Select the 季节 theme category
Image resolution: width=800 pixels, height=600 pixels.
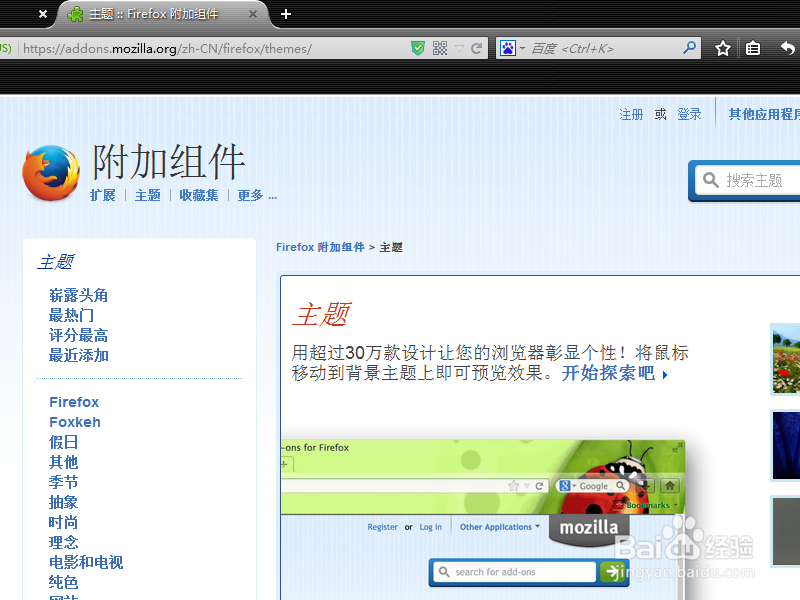63,482
